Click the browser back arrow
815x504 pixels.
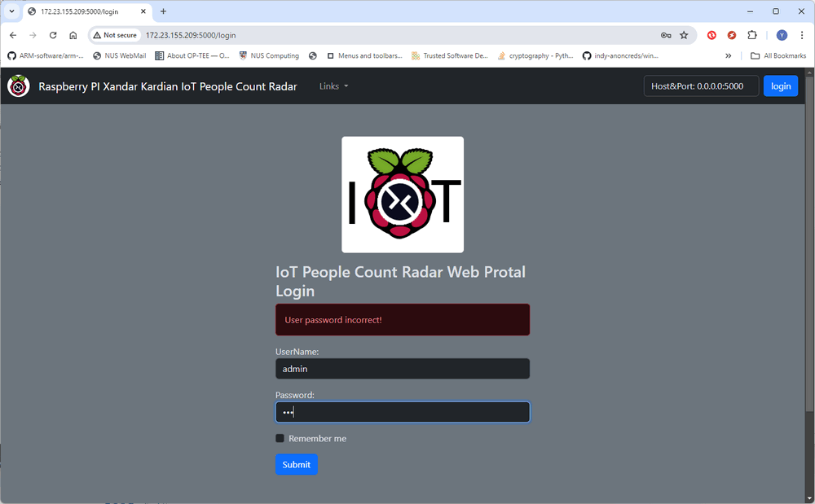point(13,35)
